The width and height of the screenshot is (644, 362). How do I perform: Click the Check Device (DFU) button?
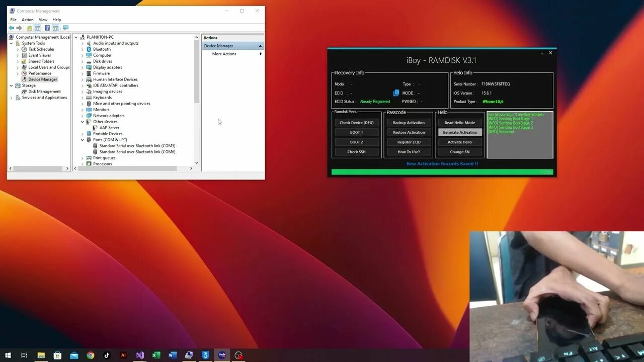point(357,123)
